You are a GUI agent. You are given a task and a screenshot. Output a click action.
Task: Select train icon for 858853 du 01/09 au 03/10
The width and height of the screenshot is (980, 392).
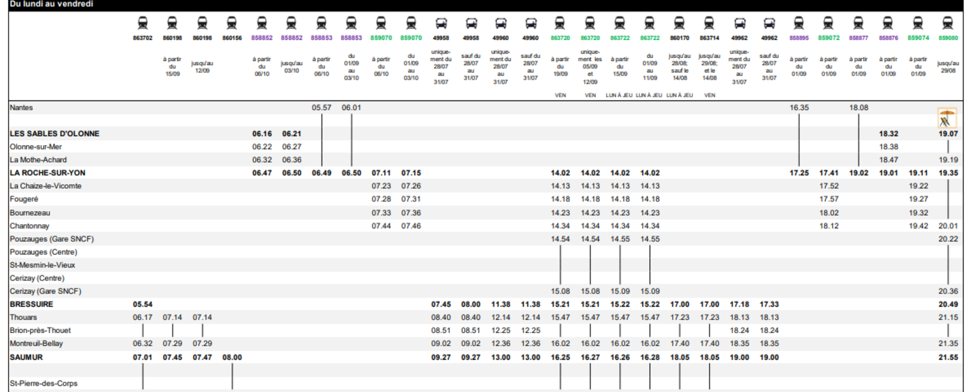pos(351,23)
